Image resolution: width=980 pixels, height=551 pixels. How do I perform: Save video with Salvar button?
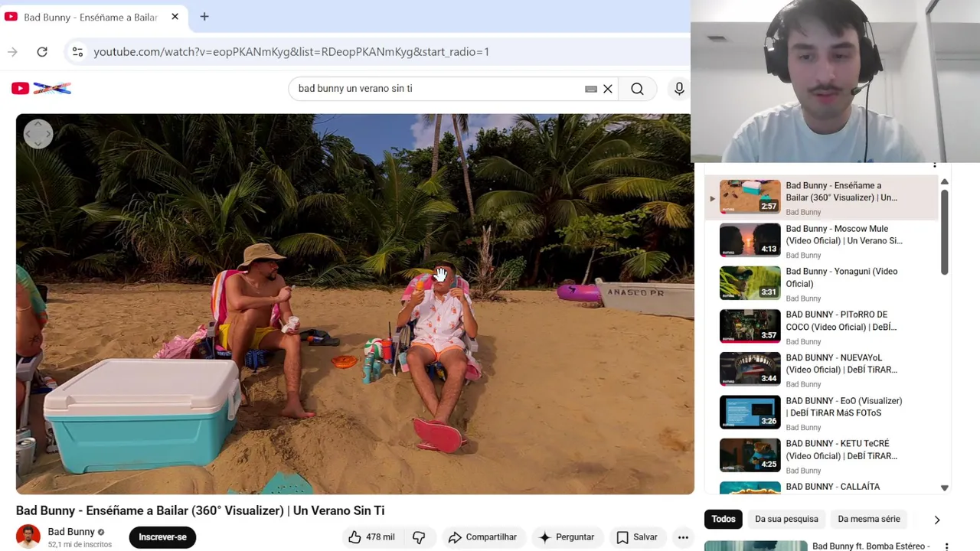(637, 537)
